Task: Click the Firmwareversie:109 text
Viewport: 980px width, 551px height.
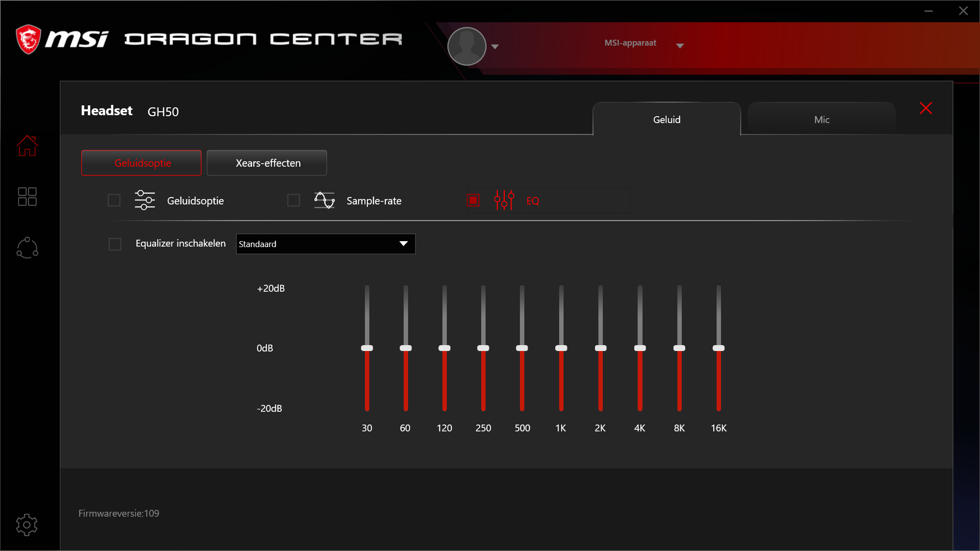Action: coord(119,513)
